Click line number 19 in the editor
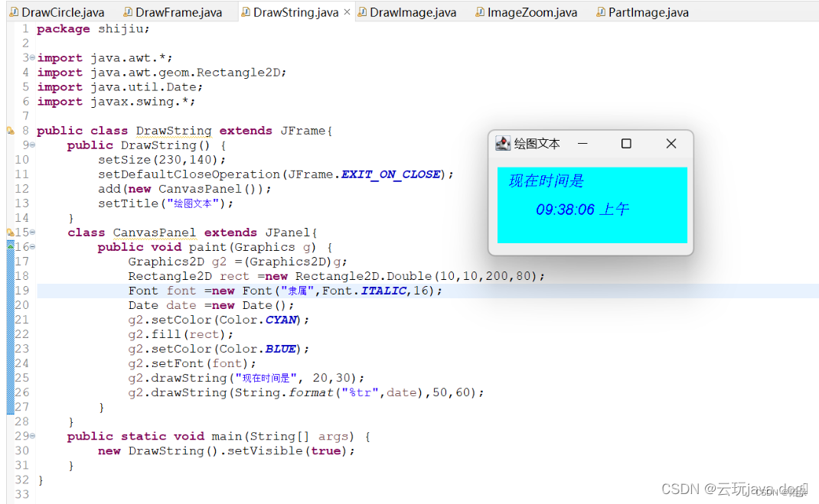Image resolution: width=819 pixels, height=504 pixels. (21, 290)
